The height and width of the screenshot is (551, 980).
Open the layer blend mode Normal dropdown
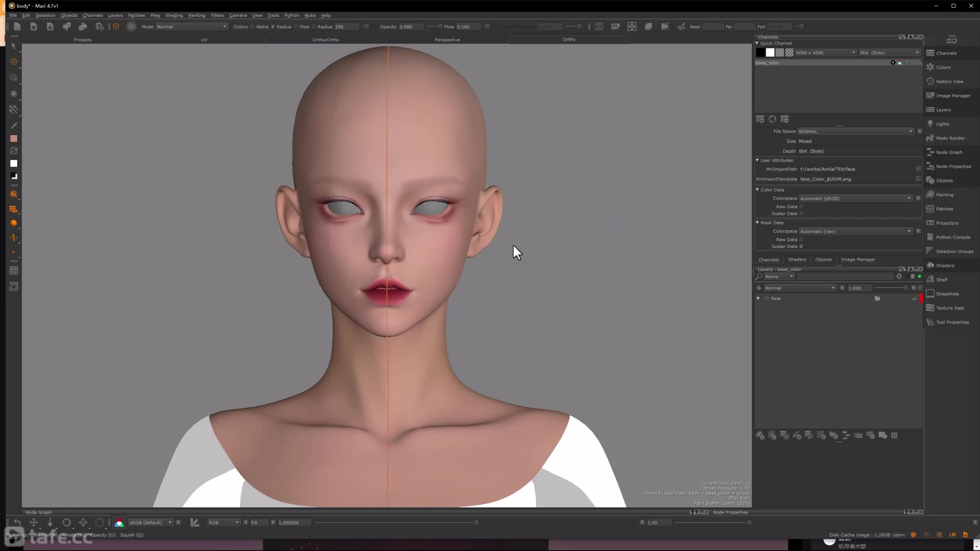tap(800, 288)
